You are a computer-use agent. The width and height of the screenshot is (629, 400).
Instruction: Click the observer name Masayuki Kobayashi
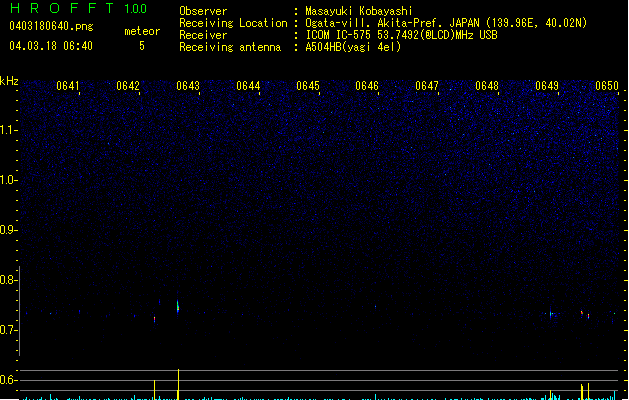(x=359, y=11)
